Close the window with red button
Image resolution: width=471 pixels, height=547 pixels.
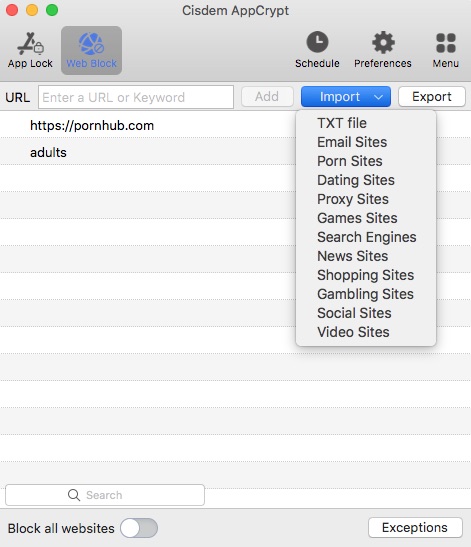12,10
